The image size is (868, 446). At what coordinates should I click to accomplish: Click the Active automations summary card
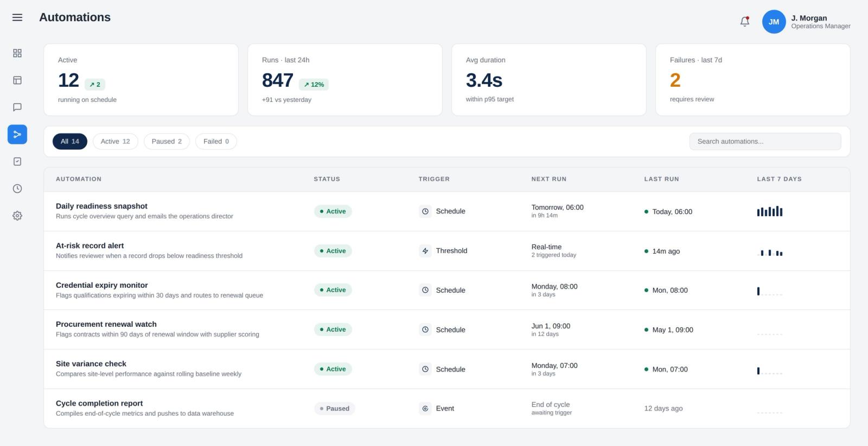point(141,80)
